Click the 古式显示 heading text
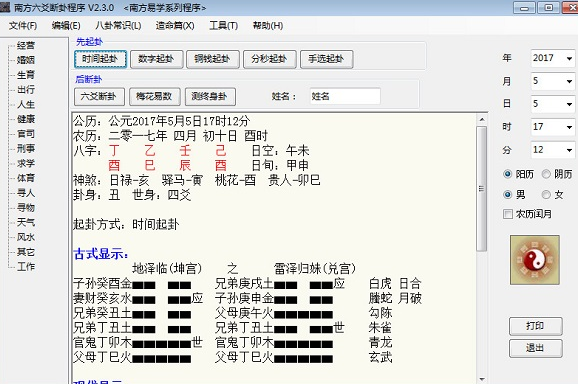This screenshot has width=578, height=384. point(101,254)
